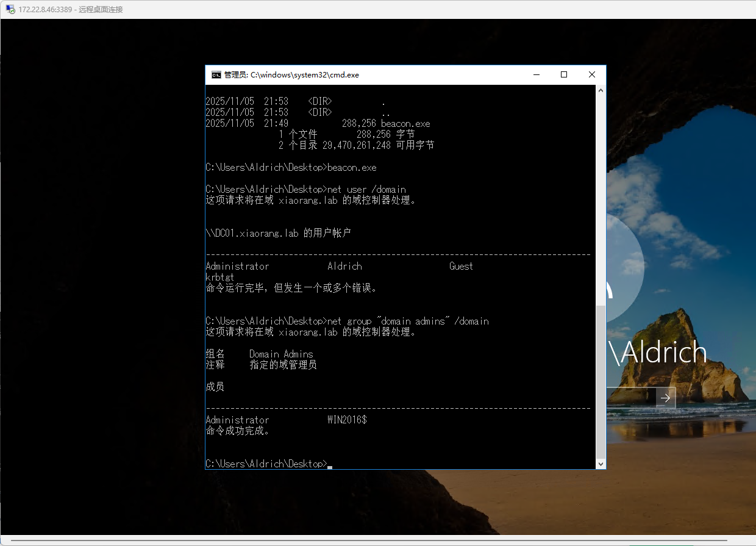
Task: Click the scroll up arrow in cmd window
Action: click(601, 90)
